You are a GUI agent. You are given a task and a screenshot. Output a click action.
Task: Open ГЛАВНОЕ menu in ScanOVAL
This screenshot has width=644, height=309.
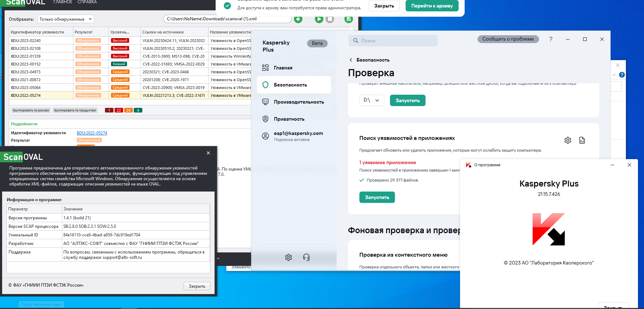pyautogui.click(x=63, y=2)
